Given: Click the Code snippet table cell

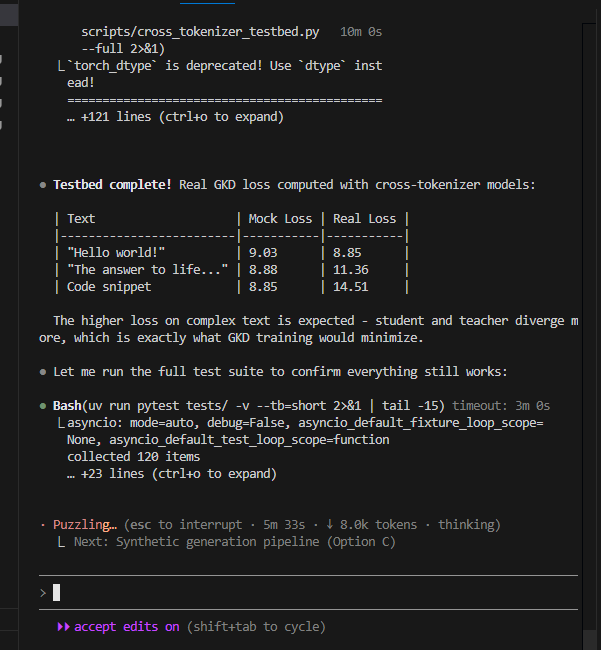Looking at the screenshot, I should (109, 286).
